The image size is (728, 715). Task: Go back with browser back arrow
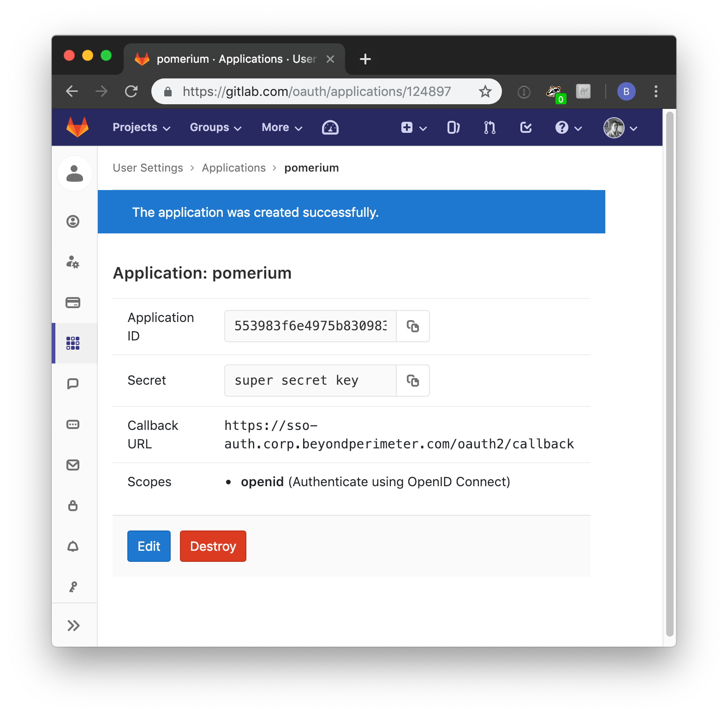coord(72,91)
